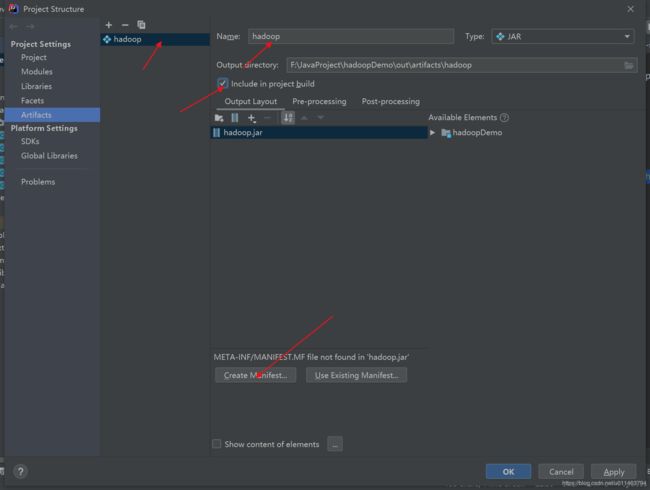This screenshot has width=650, height=490.
Task: Click Cancel button
Action: click(x=561, y=472)
